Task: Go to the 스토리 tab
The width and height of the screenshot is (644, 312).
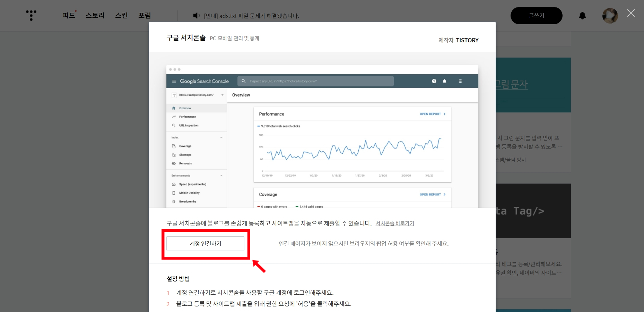Action: (x=95, y=15)
